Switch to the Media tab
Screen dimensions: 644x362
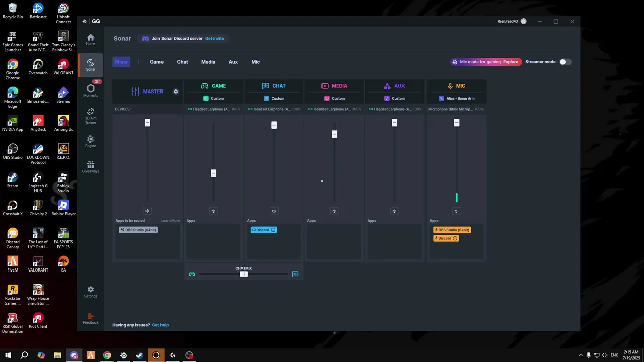208,62
